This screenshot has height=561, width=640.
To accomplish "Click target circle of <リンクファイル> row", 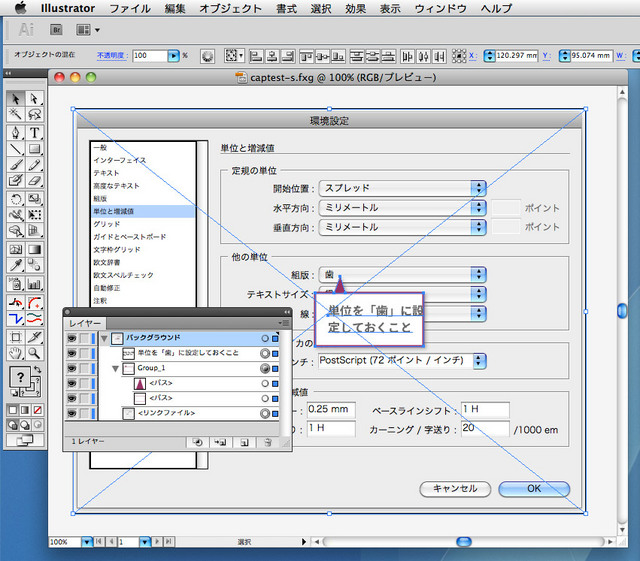I will click(x=265, y=414).
